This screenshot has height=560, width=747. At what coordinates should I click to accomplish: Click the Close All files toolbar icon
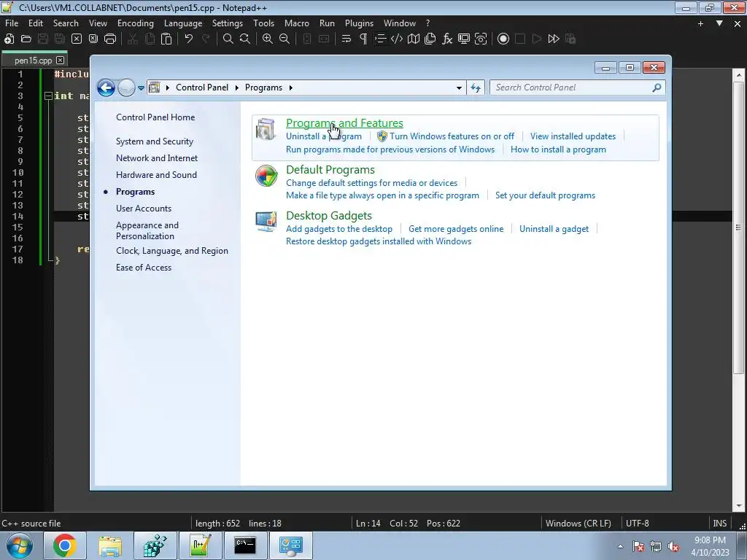pyautogui.click(x=93, y=39)
